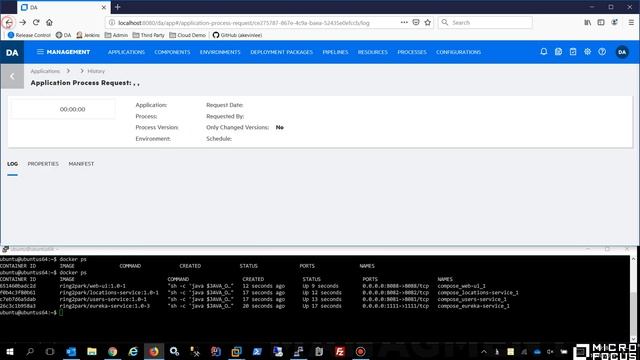This screenshot has width=640, height=360.
Task: Open the ENVIRONMENTS menu
Action: point(220,52)
